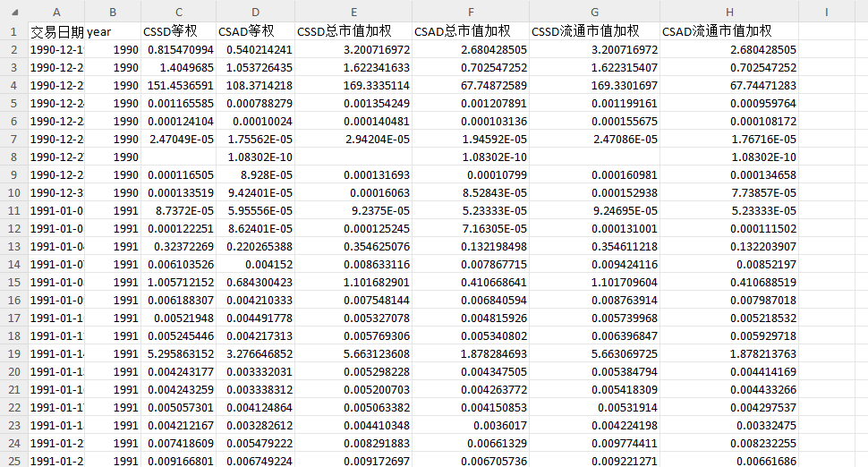
Task: Click the CSSD流通市值加权 header cell
Action: (x=594, y=31)
